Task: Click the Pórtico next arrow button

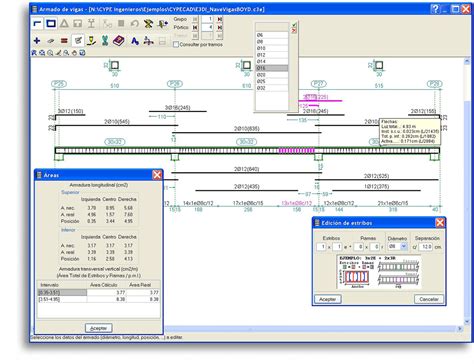Action: 219,27
